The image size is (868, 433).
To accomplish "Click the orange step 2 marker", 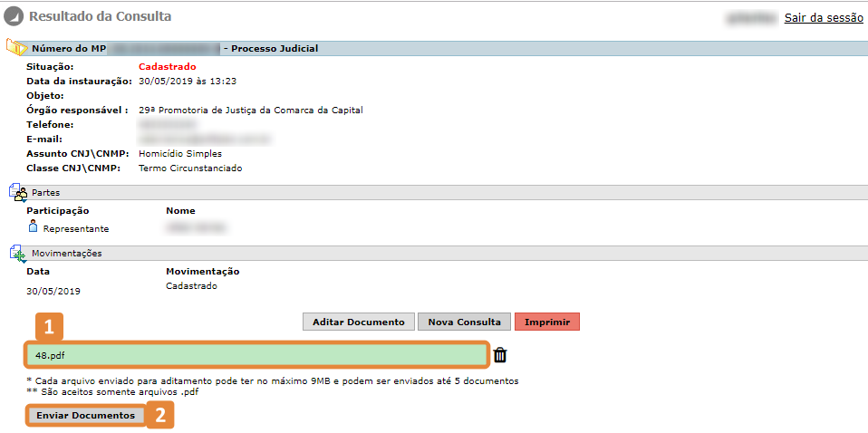I will tap(160, 415).
